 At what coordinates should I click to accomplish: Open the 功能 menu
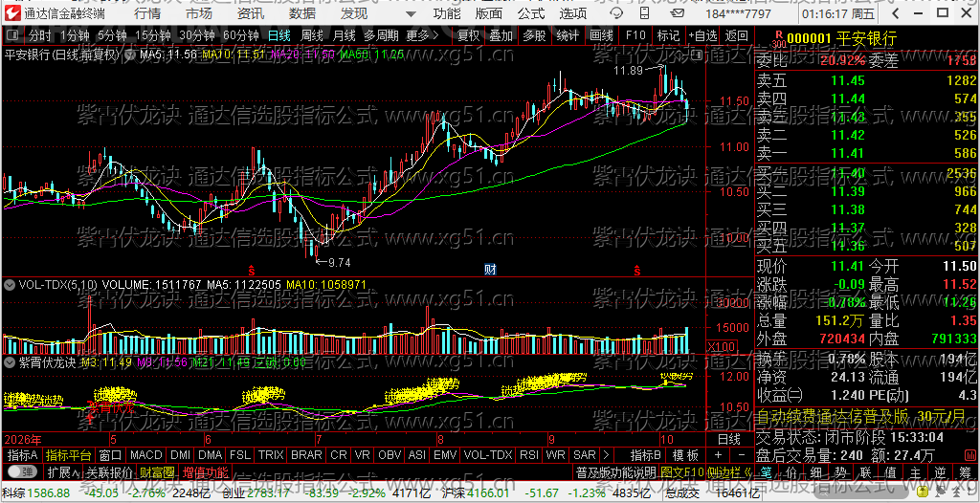[x=447, y=13]
